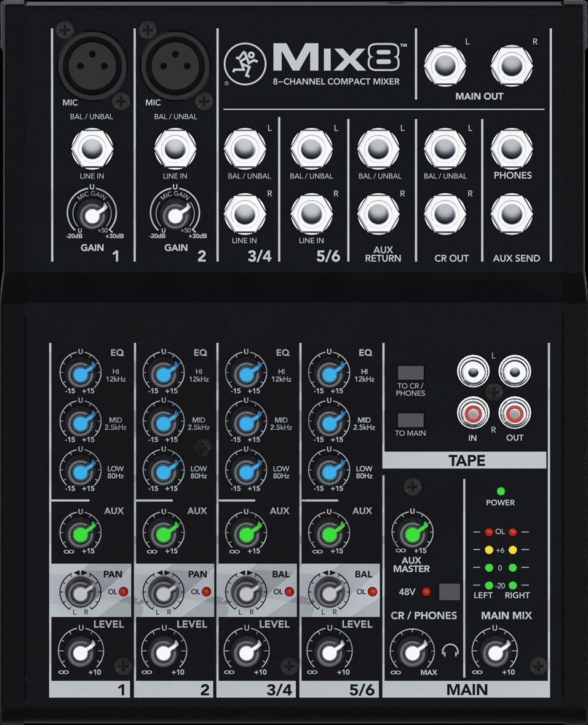Click the channel 2 green AUX knob
This screenshot has height=725, width=588.
(163, 533)
